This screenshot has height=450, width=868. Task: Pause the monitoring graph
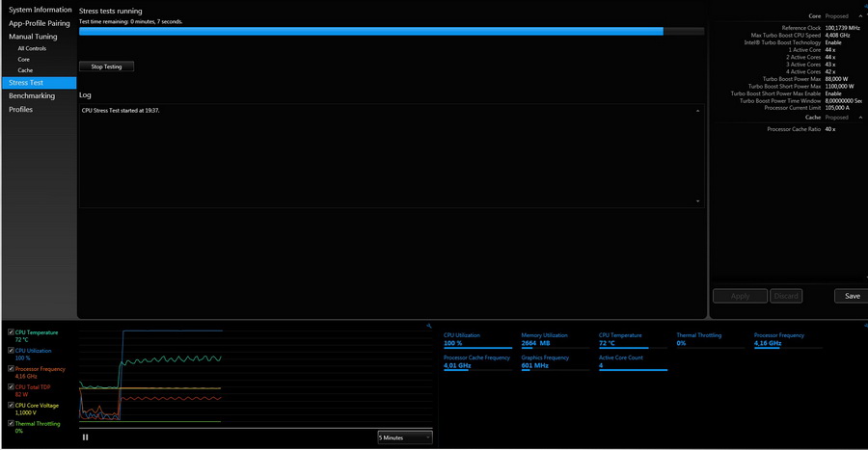tap(85, 437)
